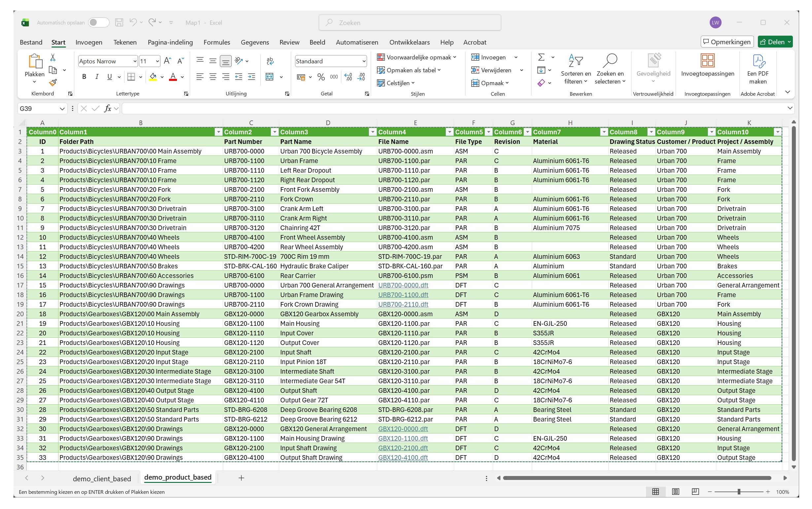The height and width of the screenshot is (509, 812).
Task: Open the Name Box G39 dropdown
Action: coord(62,109)
